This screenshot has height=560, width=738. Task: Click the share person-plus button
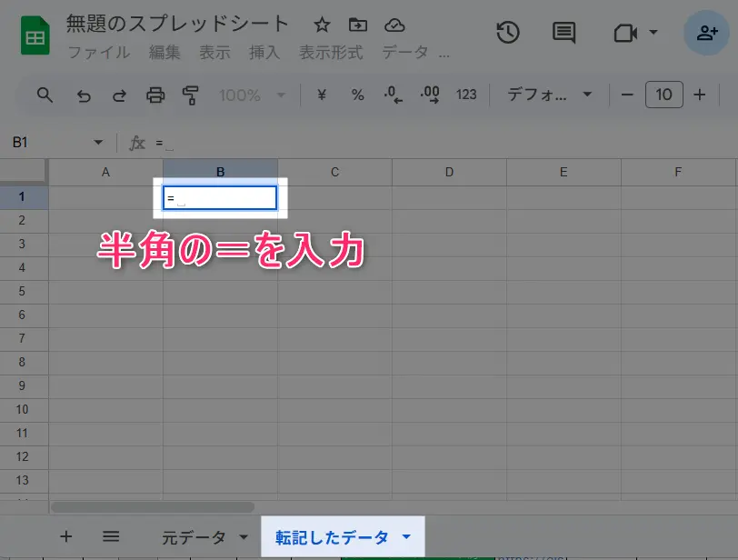pyautogui.click(x=707, y=33)
